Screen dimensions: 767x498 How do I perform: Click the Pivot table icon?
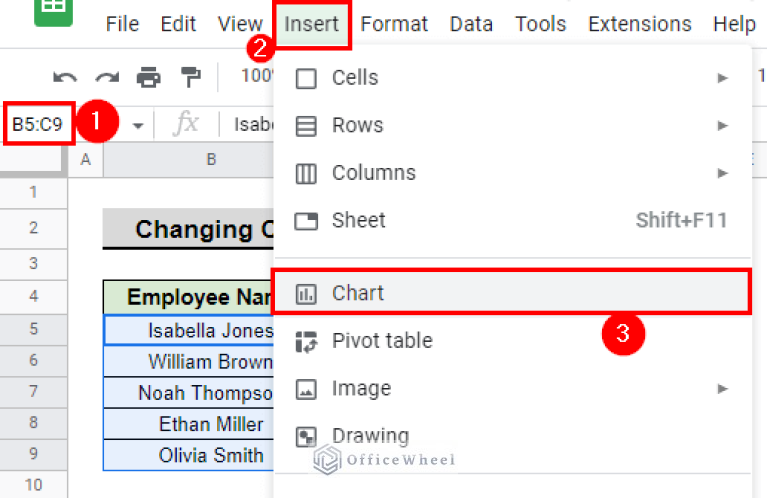(306, 341)
